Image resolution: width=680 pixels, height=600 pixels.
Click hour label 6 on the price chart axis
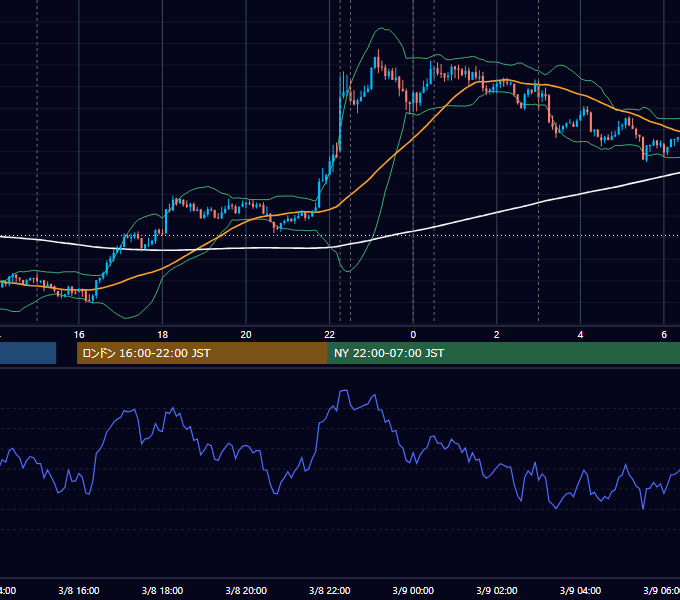click(x=664, y=334)
